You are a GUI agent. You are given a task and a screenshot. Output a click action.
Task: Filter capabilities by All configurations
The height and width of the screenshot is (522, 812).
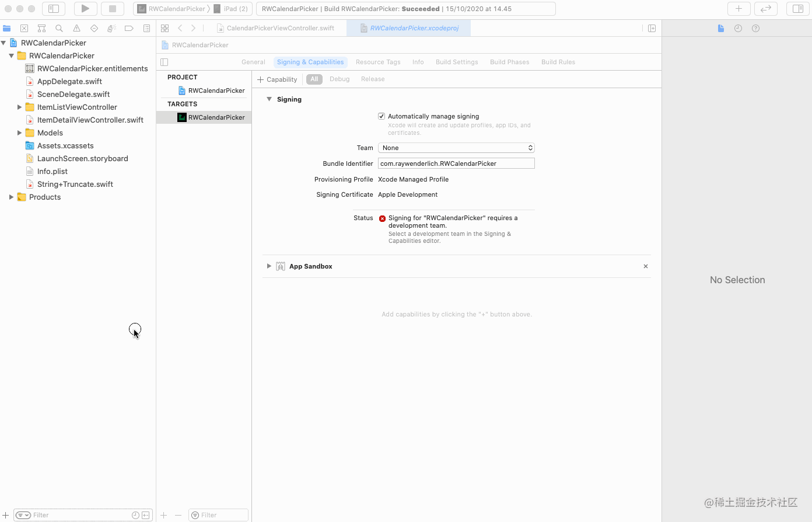(x=314, y=79)
